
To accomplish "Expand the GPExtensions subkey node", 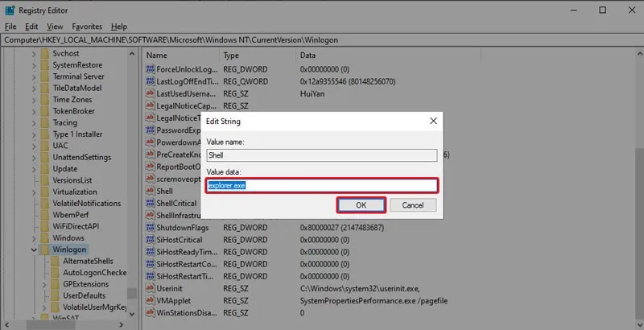I will (44, 284).
